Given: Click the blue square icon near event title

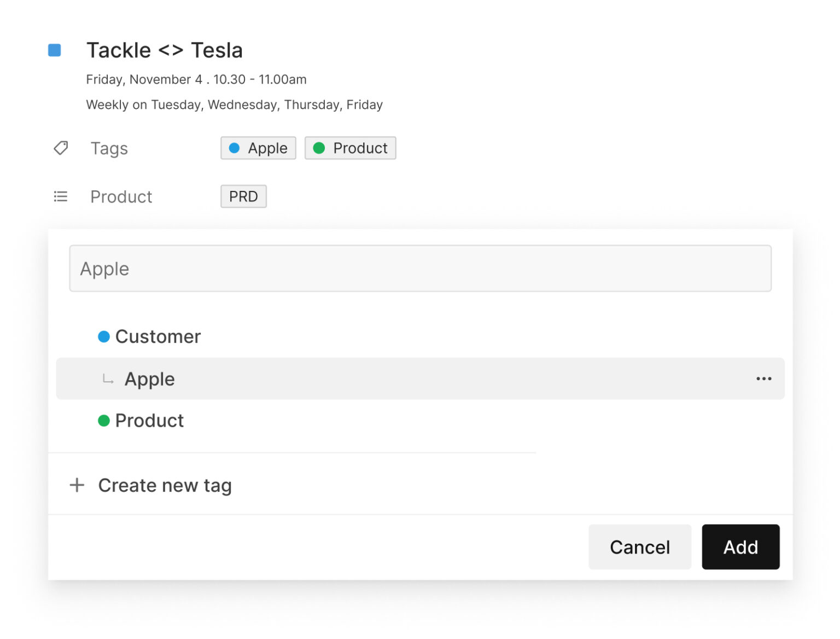Looking at the screenshot, I should point(55,50).
